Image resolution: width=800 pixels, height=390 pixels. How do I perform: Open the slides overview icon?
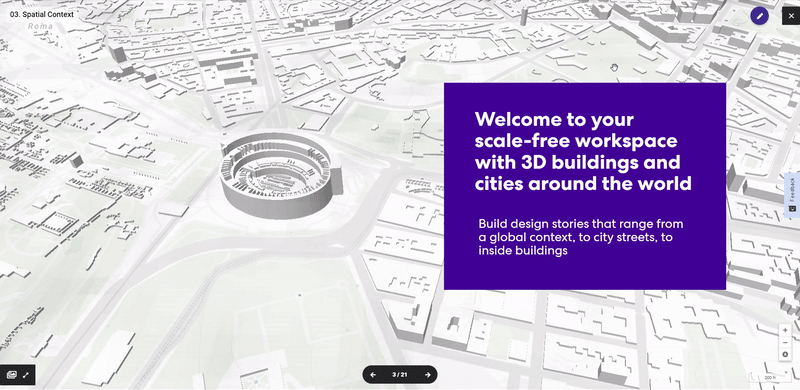tap(11, 375)
